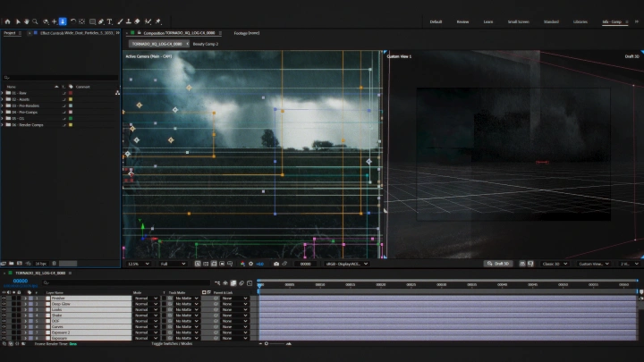Viewport: 644px width, 362px height.
Task: Open the Custom View dropdown
Action: tap(594, 264)
